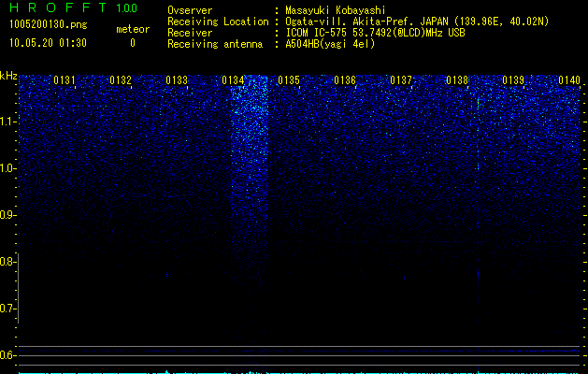The image size is (588, 374).
Task: Click the 1.1 kHz axis label
Action: [7, 122]
